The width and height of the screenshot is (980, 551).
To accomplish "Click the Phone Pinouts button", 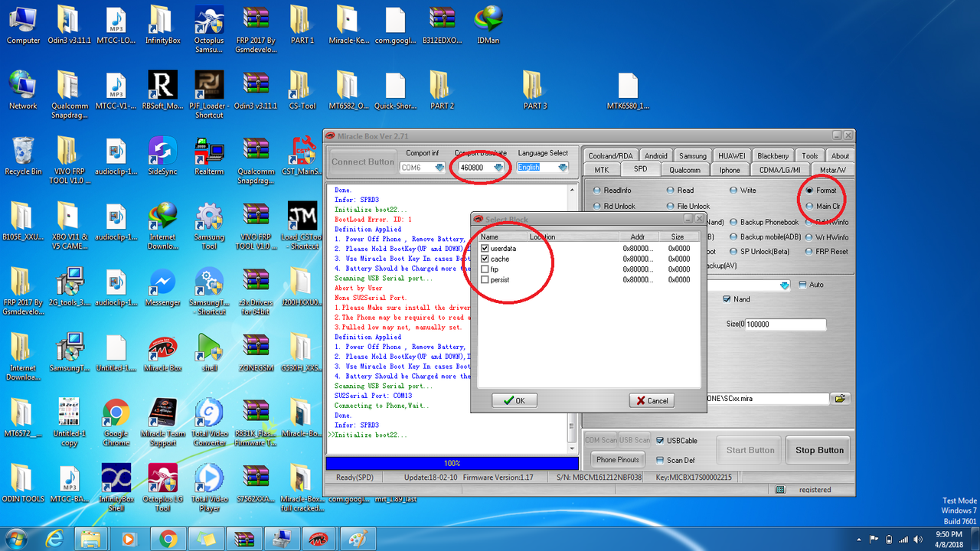I will pyautogui.click(x=618, y=460).
